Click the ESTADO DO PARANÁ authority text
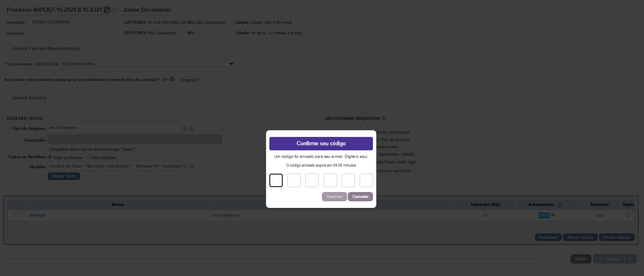 click(x=51, y=22)
